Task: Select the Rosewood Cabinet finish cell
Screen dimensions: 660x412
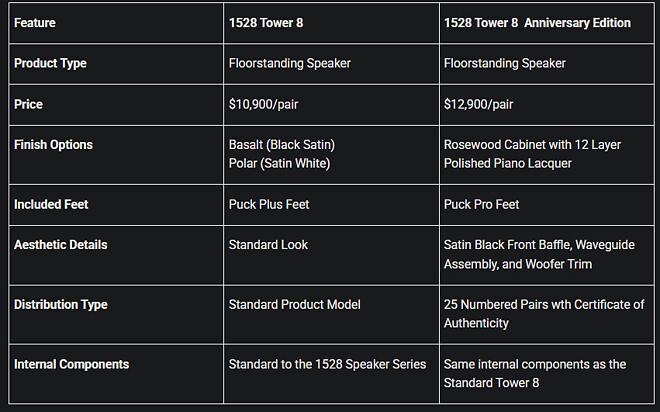Action: (532, 154)
